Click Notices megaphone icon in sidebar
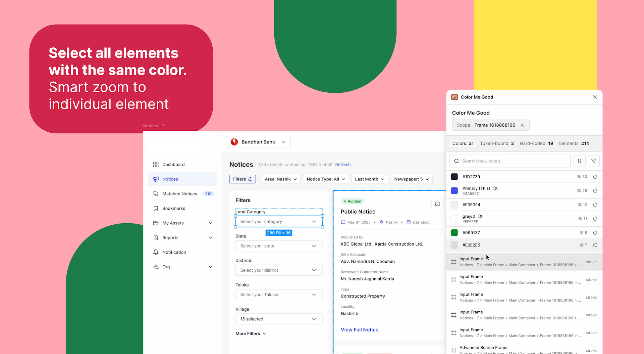Screen dimensions: 644x354 point(156,179)
